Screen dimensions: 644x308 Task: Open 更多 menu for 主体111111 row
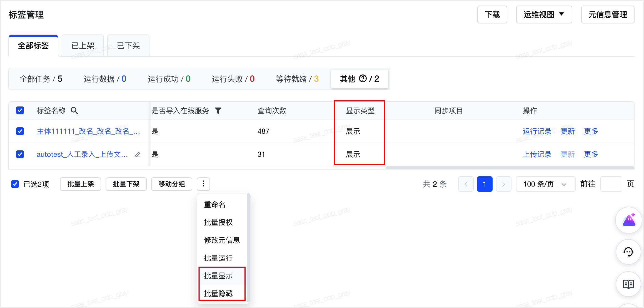click(591, 131)
